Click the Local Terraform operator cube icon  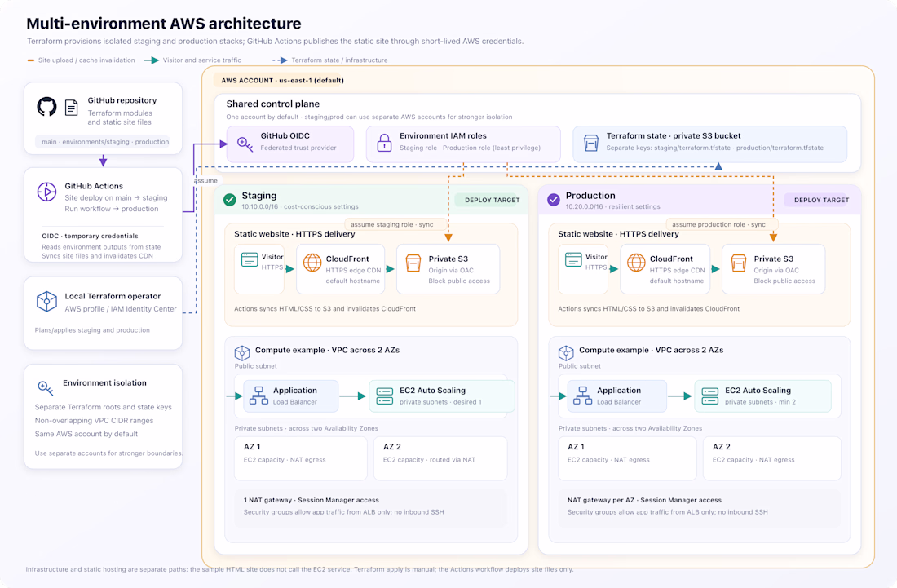tap(47, 302)
